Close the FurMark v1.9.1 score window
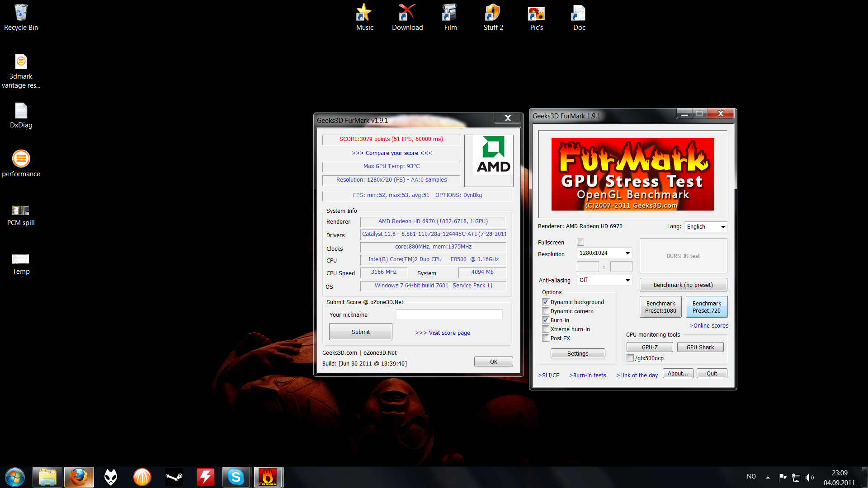 [x=508, y=118]
